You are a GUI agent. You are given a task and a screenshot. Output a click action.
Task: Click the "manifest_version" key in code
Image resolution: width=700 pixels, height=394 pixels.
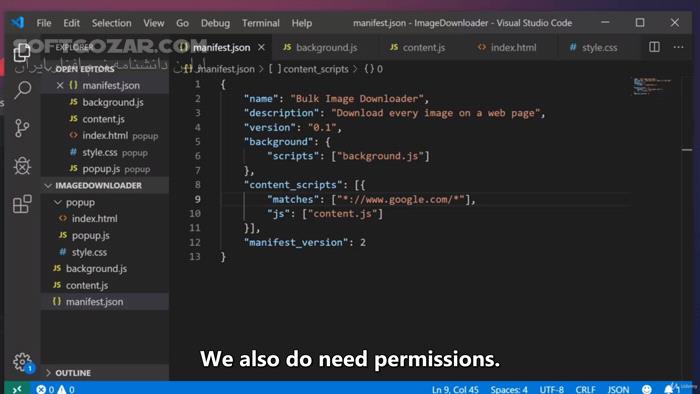click(296, 242)
